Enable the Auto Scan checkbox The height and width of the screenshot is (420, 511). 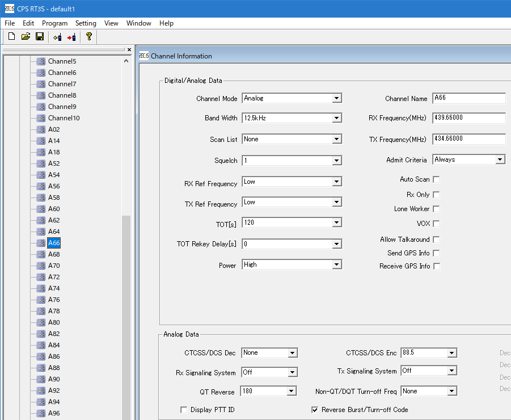[x=436, y=179]
